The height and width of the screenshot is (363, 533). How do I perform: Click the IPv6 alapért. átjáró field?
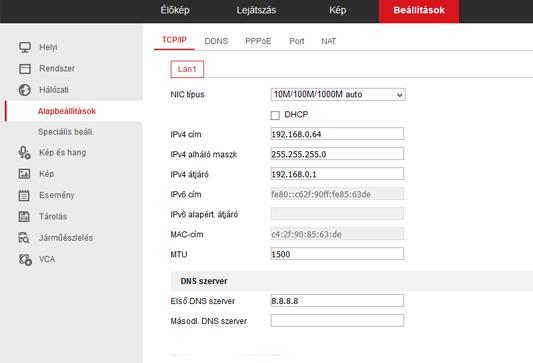[337, 214]
